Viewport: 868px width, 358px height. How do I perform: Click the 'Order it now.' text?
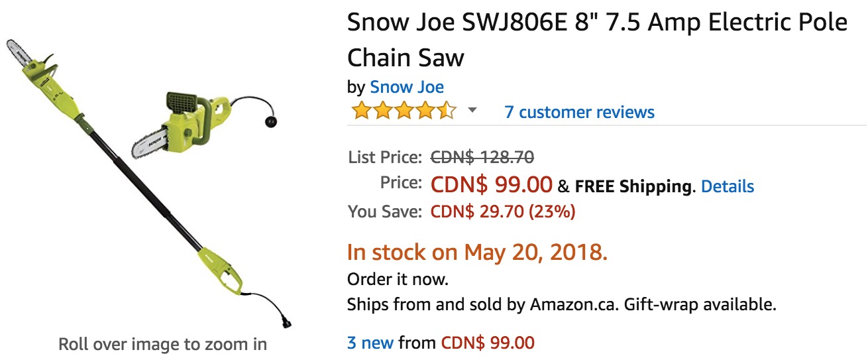[398, 279]
